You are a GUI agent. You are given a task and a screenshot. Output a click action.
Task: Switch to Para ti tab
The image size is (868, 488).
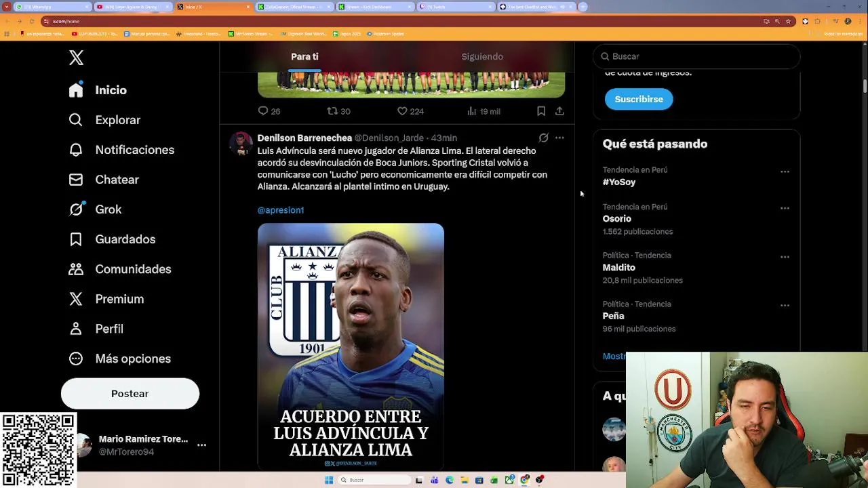pyautogui.click(x=304, y=56)
